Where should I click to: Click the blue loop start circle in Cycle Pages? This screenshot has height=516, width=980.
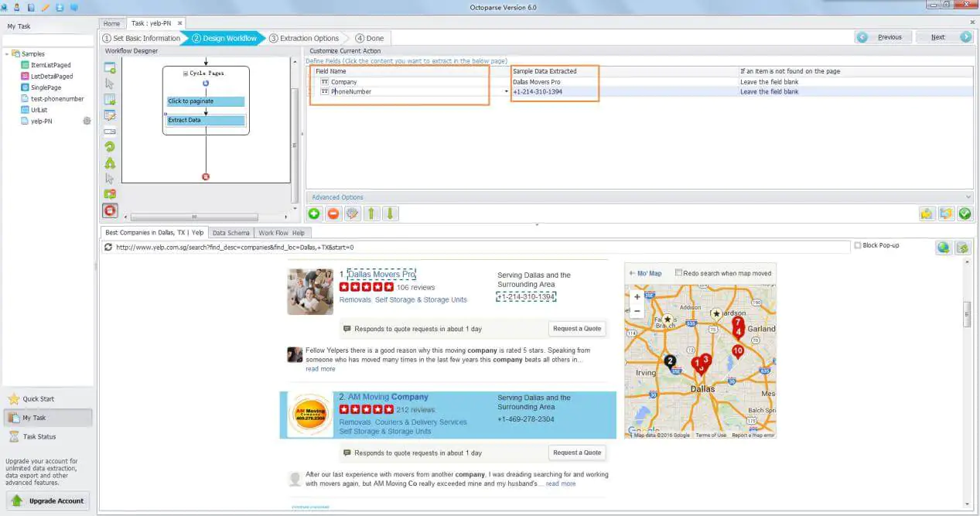[206, 83]
